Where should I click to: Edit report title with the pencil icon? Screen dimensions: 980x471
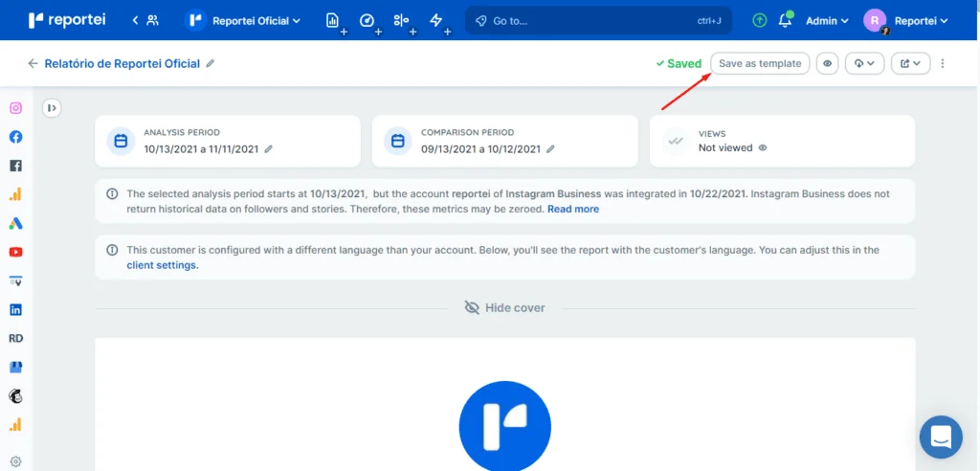tap(210, 63)
